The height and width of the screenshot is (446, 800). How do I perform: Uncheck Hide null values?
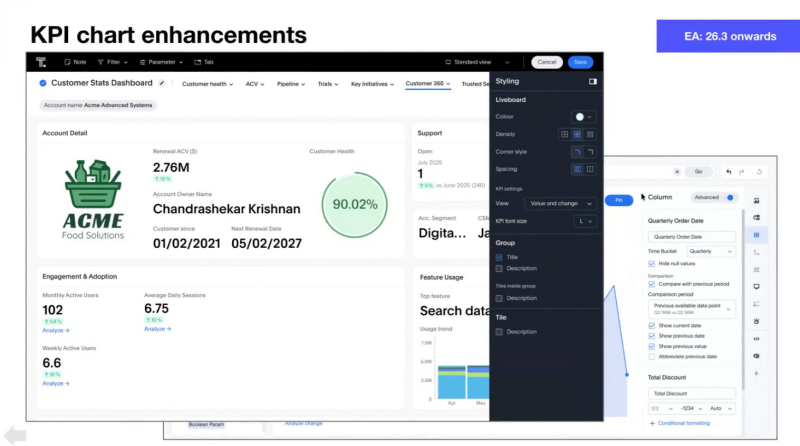pyautogui.click(x=652, y=263)
